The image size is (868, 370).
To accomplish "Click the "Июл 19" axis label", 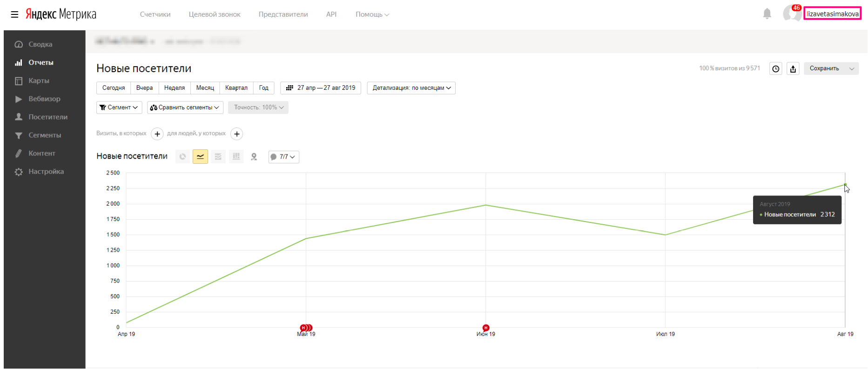I will [x=666, y=334].
